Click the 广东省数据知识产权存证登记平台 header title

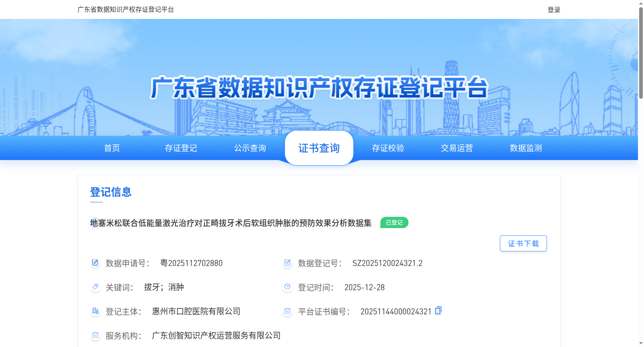(126, 9)
